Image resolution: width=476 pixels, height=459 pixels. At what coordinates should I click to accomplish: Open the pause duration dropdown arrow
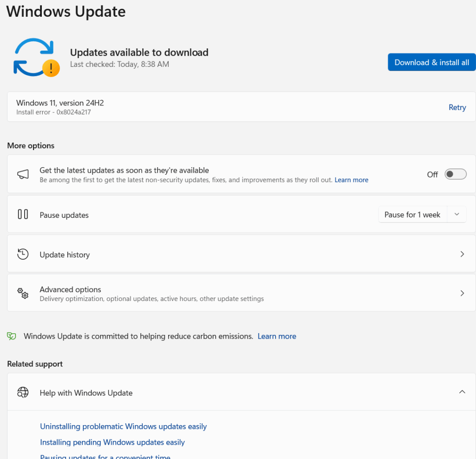click(x=456, y=214)
